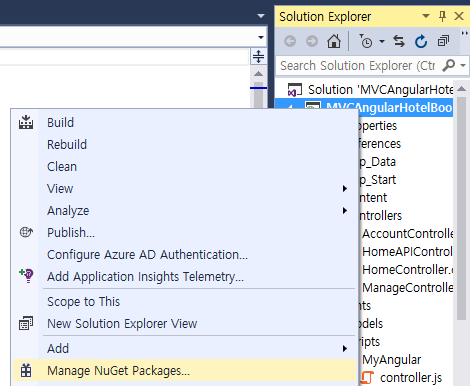Click the Solution Explorer title bar

[x=347, y=16]
